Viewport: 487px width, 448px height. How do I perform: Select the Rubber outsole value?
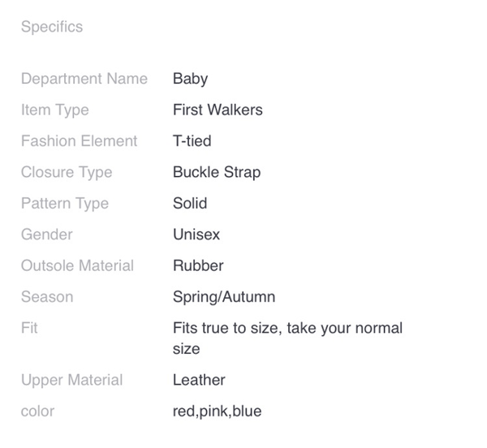[x=198, y=265]
